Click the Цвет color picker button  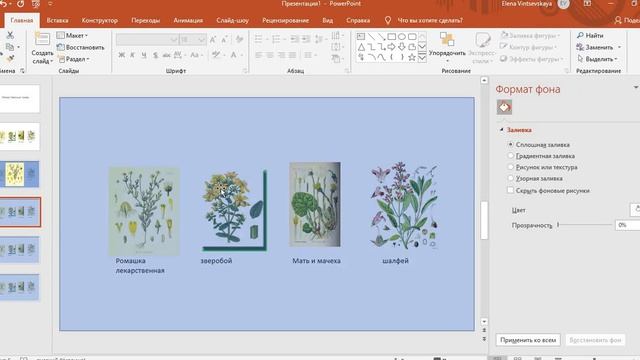635,210
